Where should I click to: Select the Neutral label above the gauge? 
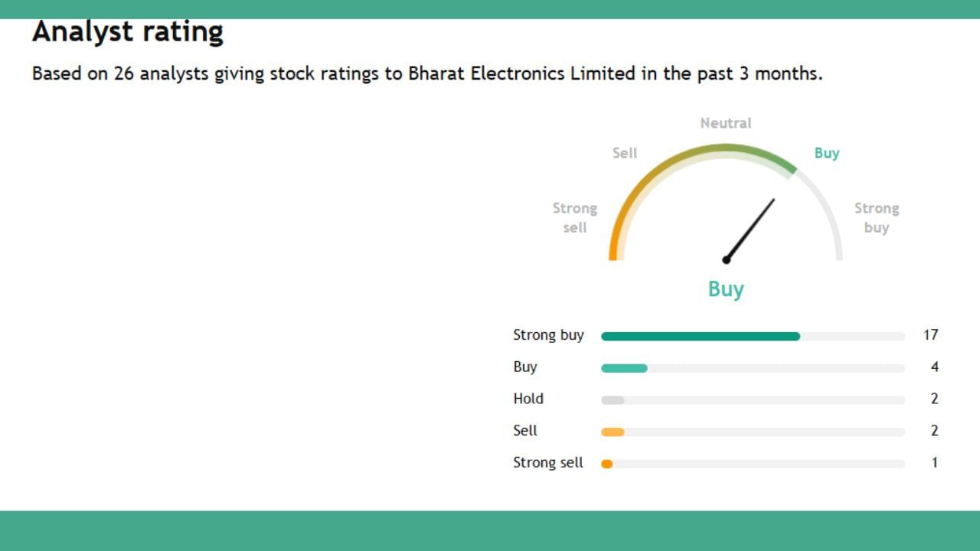tap(726, 123)
